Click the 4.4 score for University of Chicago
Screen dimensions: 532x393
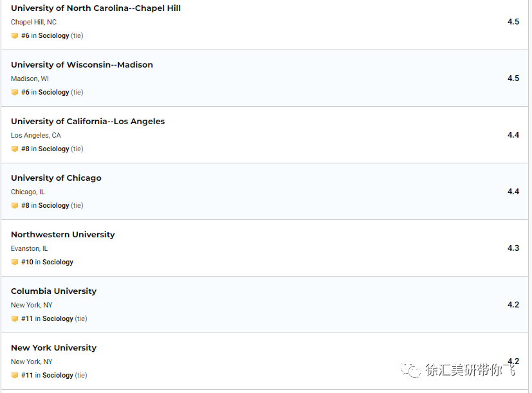[513, 192]
